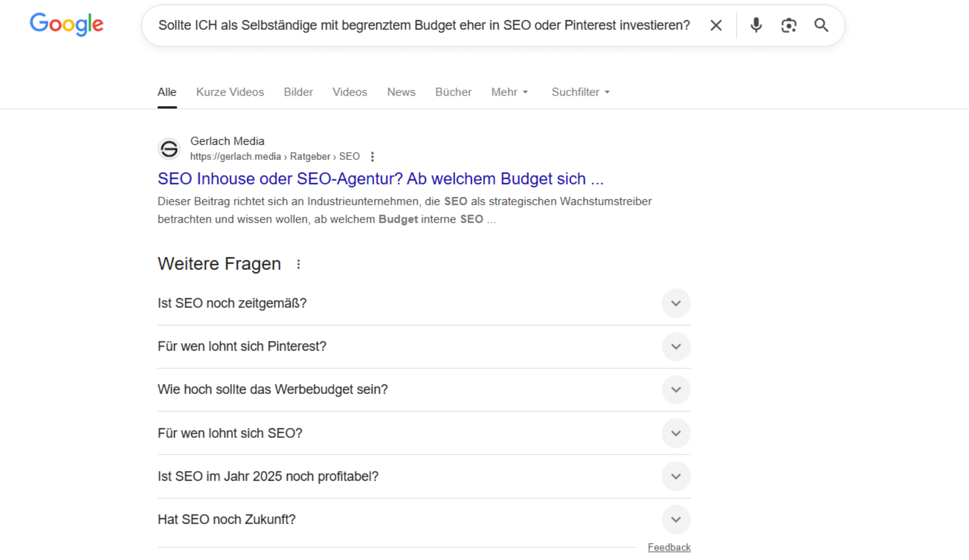This screenshot has width=969, height=560.
Task: Expand 'Ist SEO im Jahr 2025 noch profitabel?'
Action: (676, 476)
